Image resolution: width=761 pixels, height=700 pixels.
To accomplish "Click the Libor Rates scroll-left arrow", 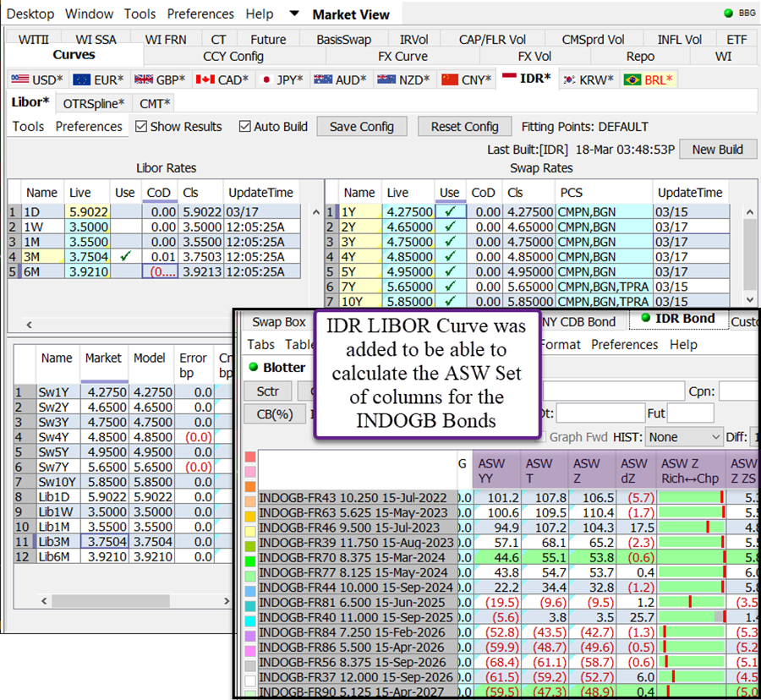I will [x=29, y=325].
